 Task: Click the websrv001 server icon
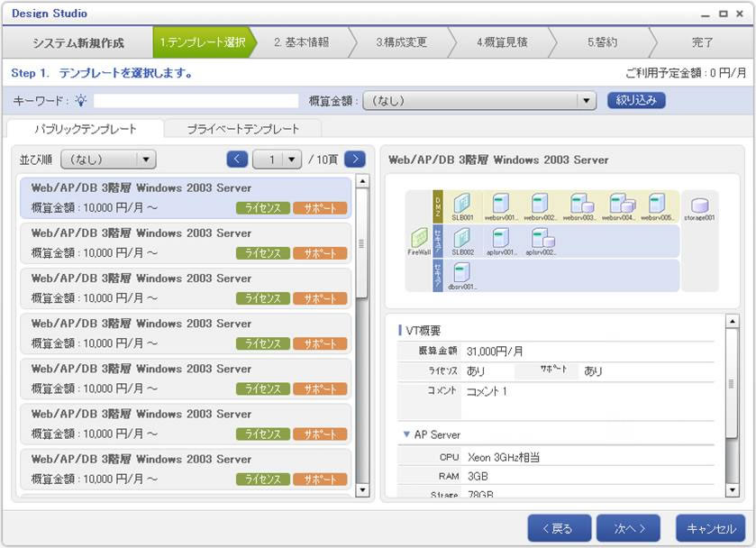[501, 204]
